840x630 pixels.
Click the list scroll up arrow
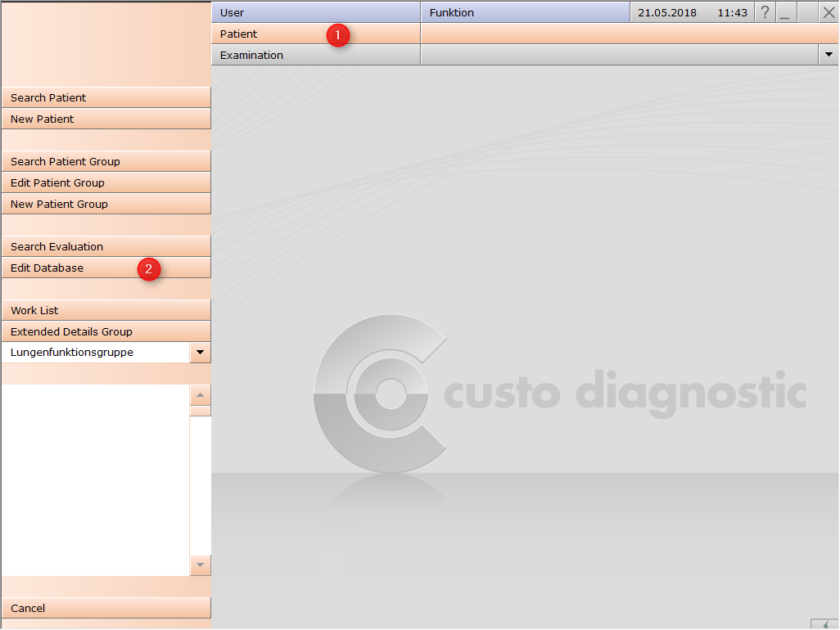(x=200, y=395)
